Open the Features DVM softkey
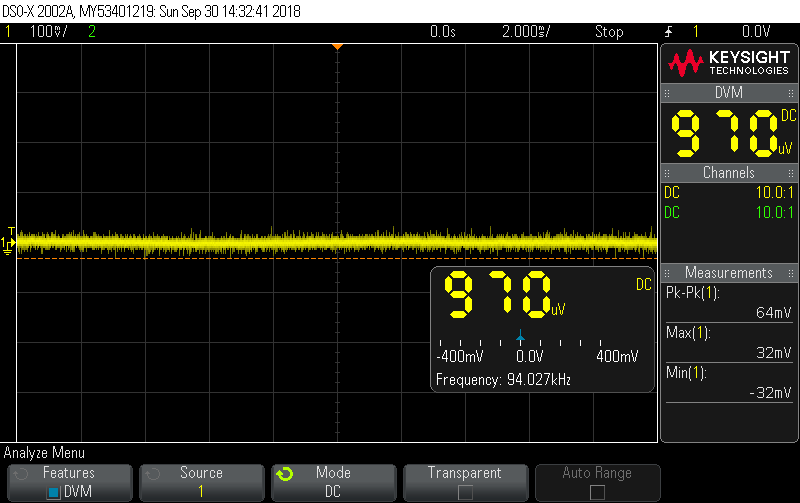800x503 pixels. [70, 483]
